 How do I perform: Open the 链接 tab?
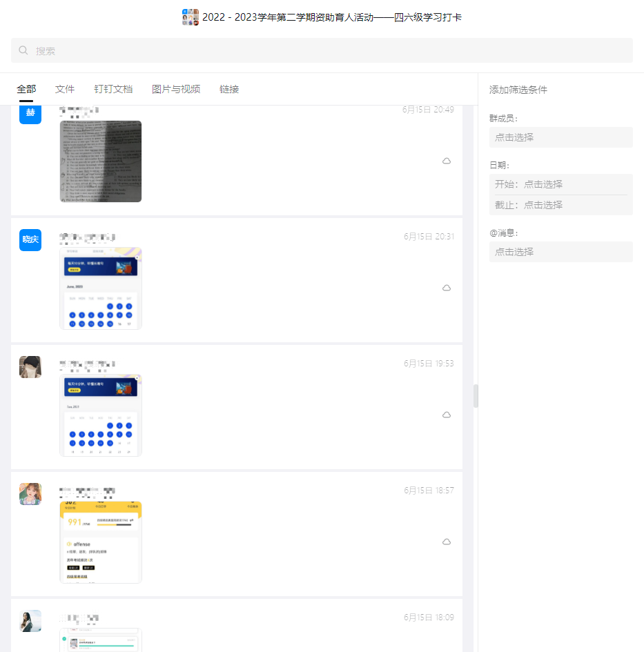pos(229,89)
